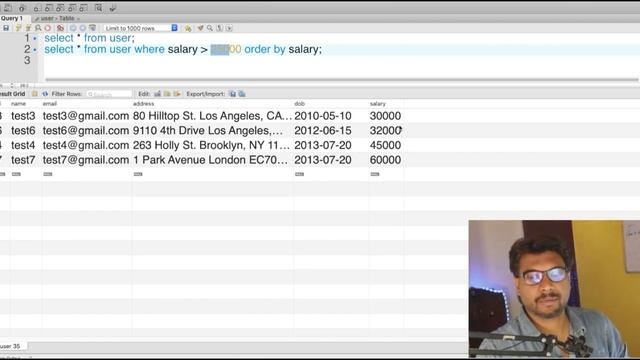640x360 pixels.
Task: Switch to the Query 1 tab
Action: click(12, 18)
